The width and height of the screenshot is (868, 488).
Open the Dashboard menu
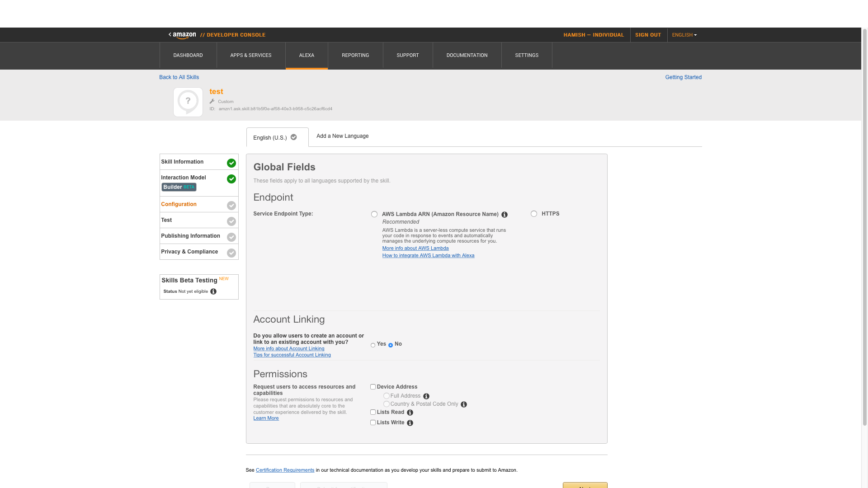(x=188, y=55)
